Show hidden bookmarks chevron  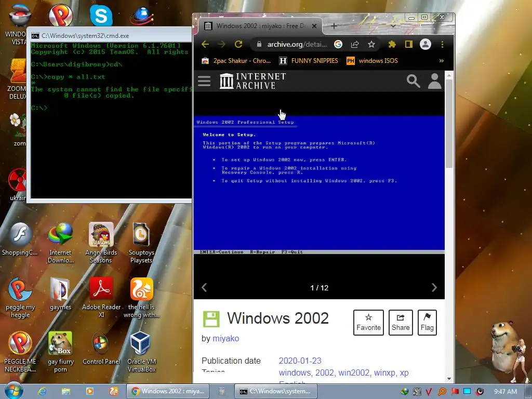click(x=442, y=61)
